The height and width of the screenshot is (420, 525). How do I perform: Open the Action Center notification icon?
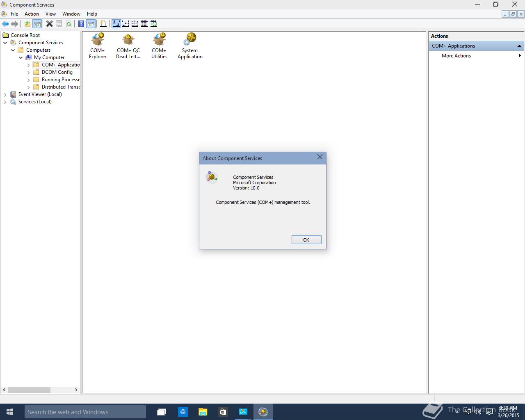click(489, 412)
